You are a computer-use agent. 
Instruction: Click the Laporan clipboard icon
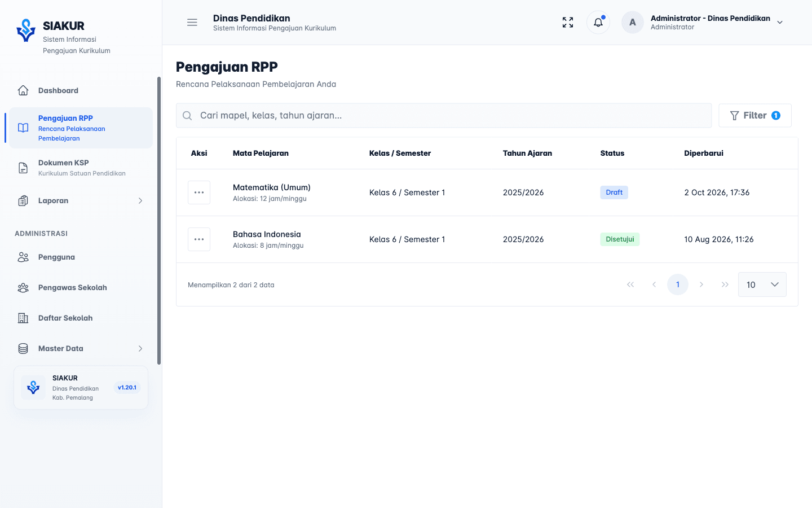pos(23,201)
